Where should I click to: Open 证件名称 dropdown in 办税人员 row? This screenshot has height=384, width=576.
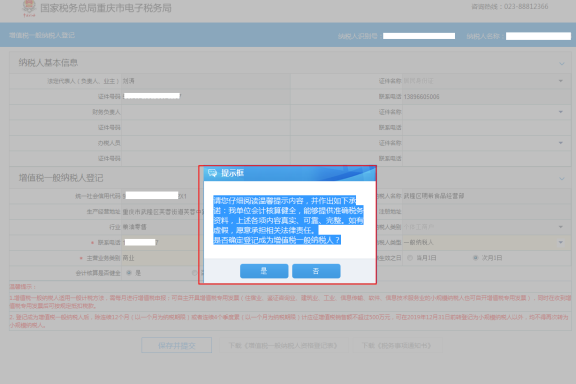(x=561, y=143)
